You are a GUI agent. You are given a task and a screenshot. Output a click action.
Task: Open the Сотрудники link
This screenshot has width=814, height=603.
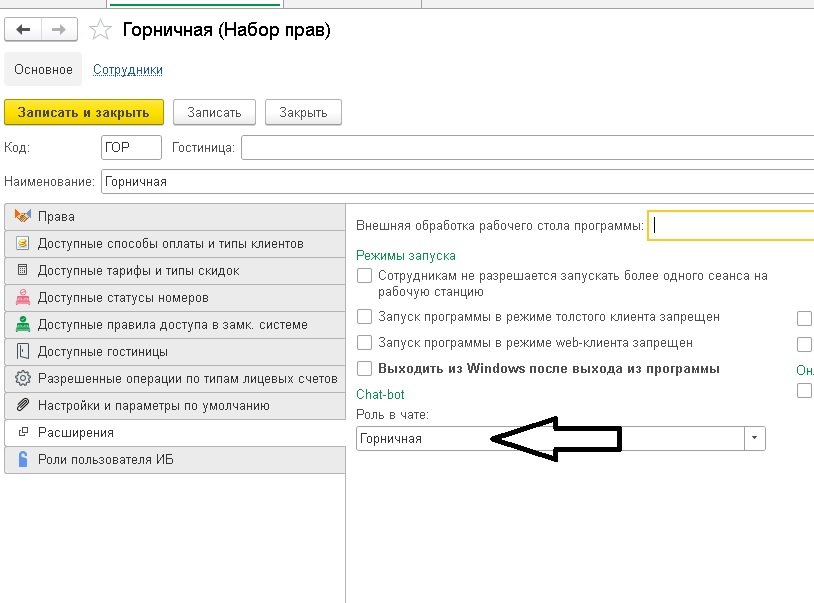pos(128,70)
